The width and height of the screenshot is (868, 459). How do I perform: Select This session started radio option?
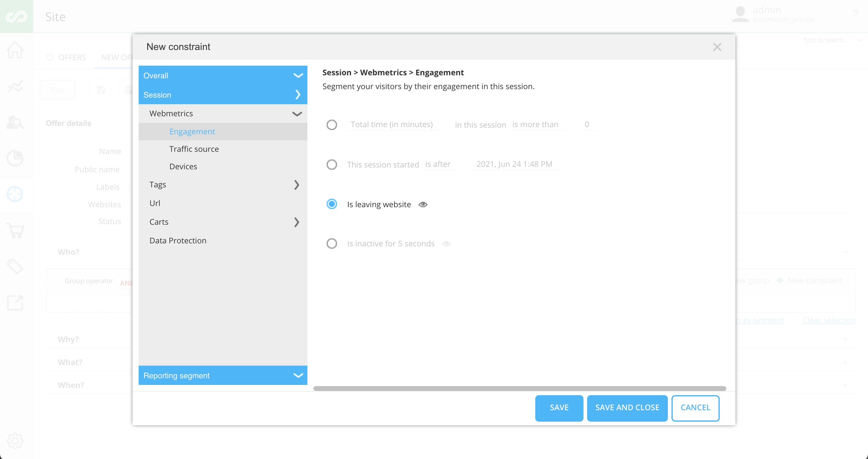coord(332,164)
